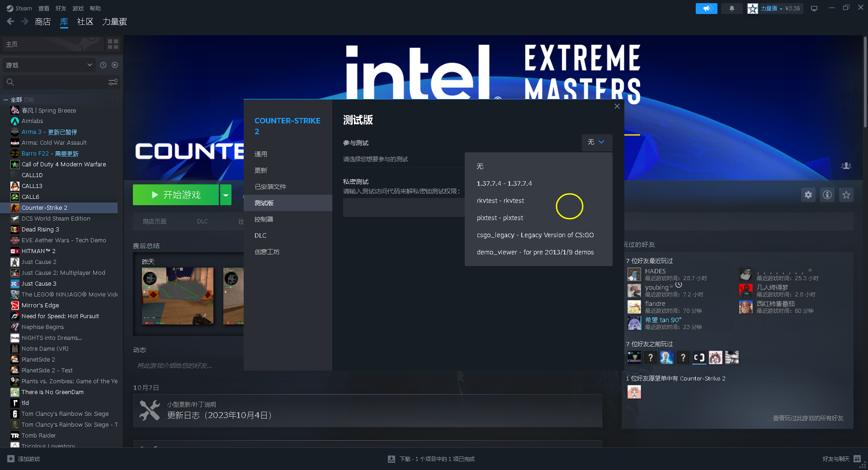Open the wrench update news icon
The height and width of the screenshot is (470, 868).
click(x=150, y=411)
